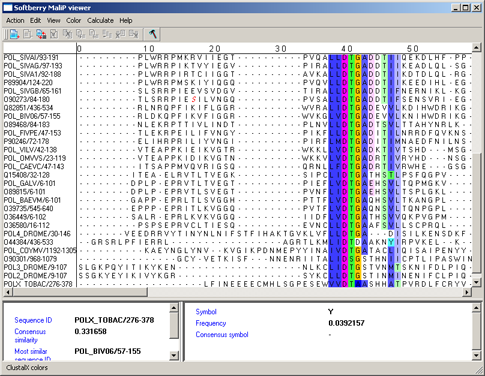Open the Edit menu
The height and width of the screenshot is (376, 485).
tap(35, 20)
